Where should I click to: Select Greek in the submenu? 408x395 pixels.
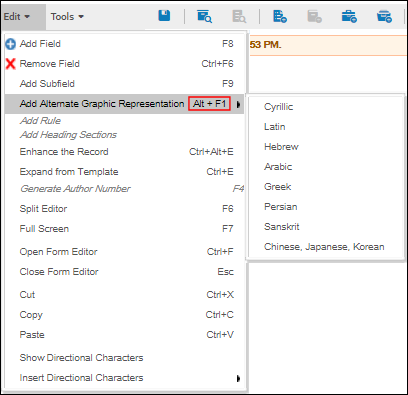pyautogui.click(x=326, y=187)
